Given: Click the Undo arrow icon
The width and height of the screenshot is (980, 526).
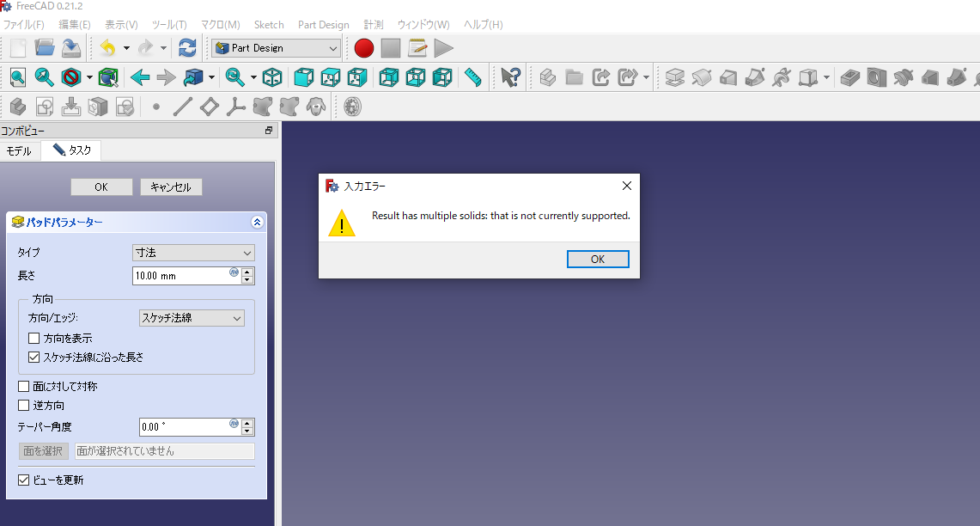Looking at the screenshot, I should (107, 48).
